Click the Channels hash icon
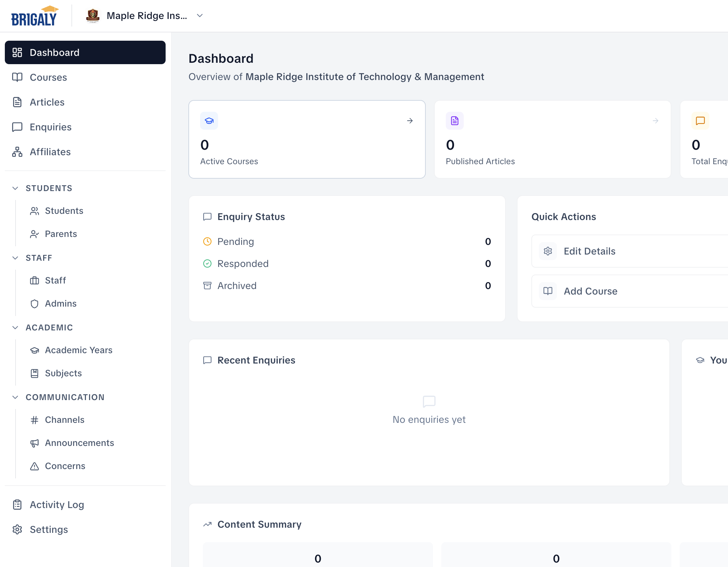 (35, 420)
